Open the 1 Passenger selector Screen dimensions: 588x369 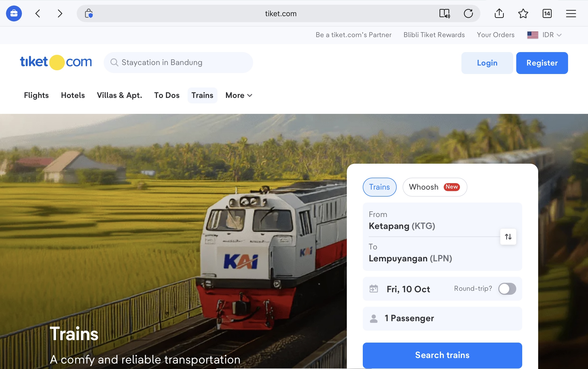[442, 318]
